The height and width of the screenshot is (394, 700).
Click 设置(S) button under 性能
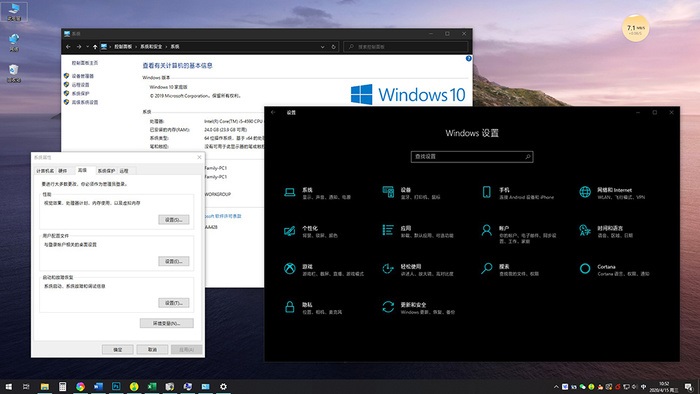(x=174, y=220)
